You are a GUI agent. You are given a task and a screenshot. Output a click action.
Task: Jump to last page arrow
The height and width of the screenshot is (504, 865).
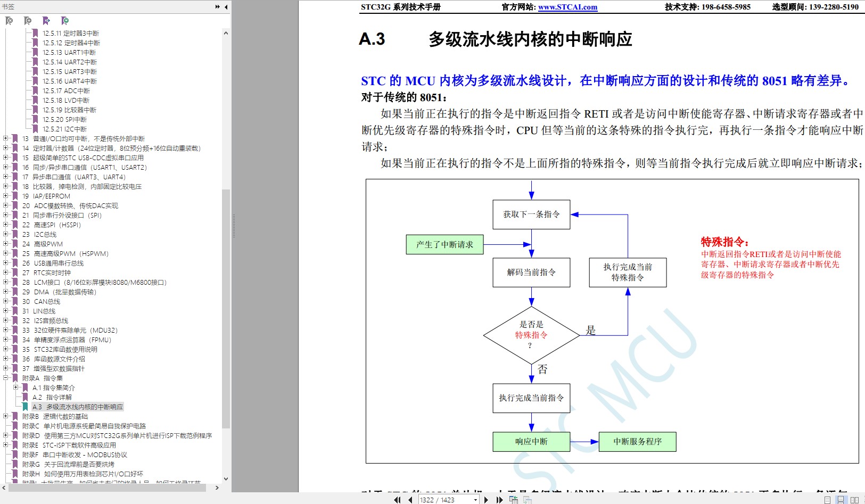point(499,500)
